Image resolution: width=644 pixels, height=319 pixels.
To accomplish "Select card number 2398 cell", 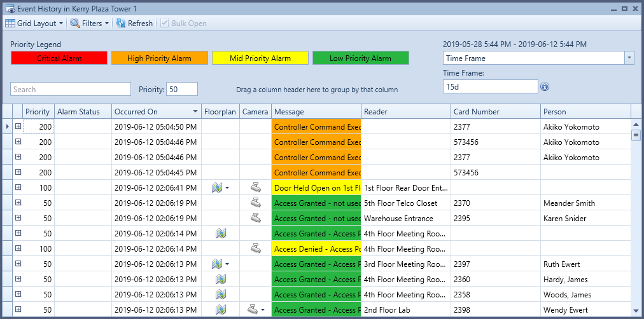I will pyautogui.click(x=496, y=309).
